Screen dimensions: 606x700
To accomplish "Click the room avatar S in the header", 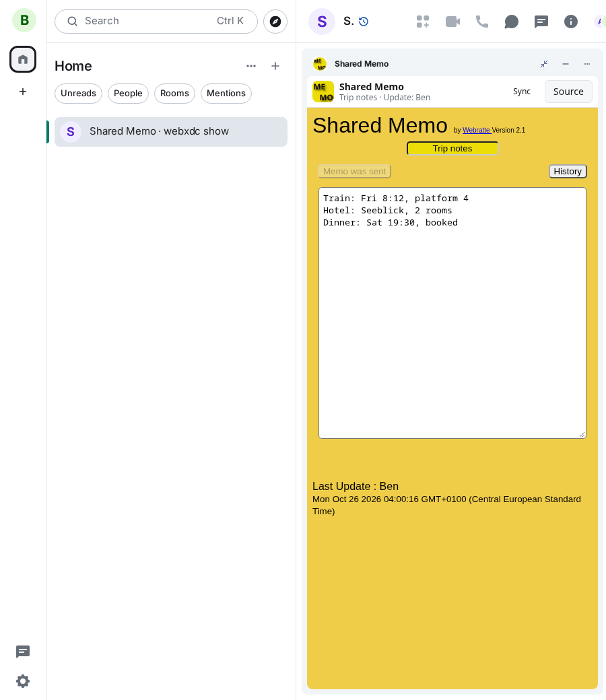I will pos(322,22).
